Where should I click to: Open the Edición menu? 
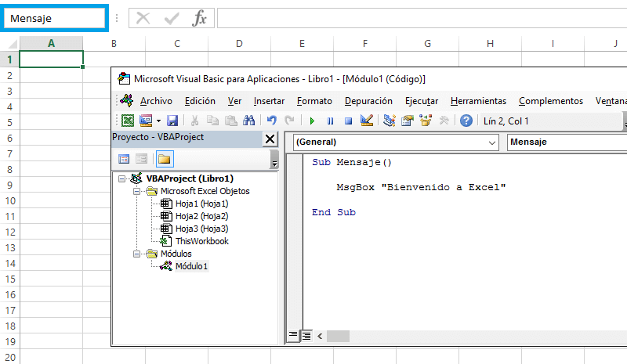pos(200,101)
